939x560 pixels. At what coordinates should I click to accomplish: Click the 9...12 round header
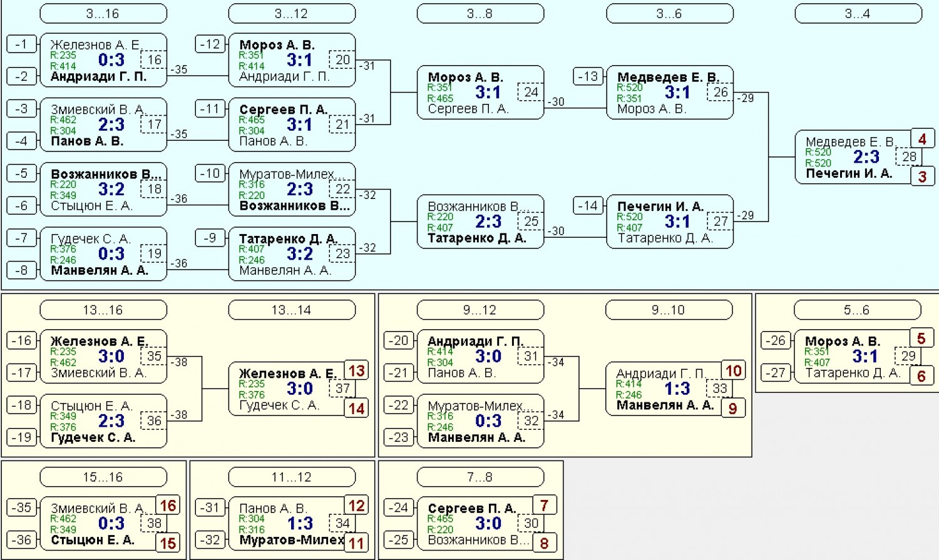click(x=480, y=310)
